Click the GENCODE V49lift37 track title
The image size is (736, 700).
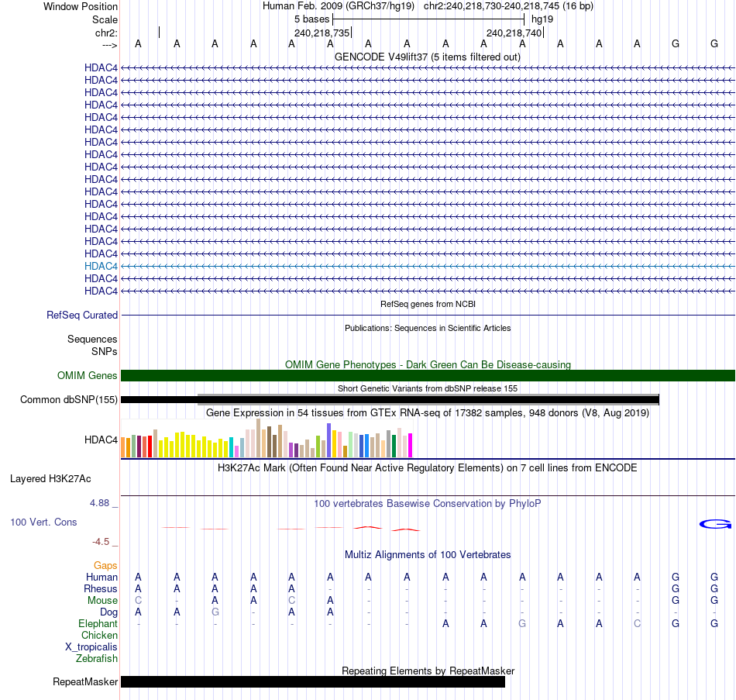[x=428, y=57]
